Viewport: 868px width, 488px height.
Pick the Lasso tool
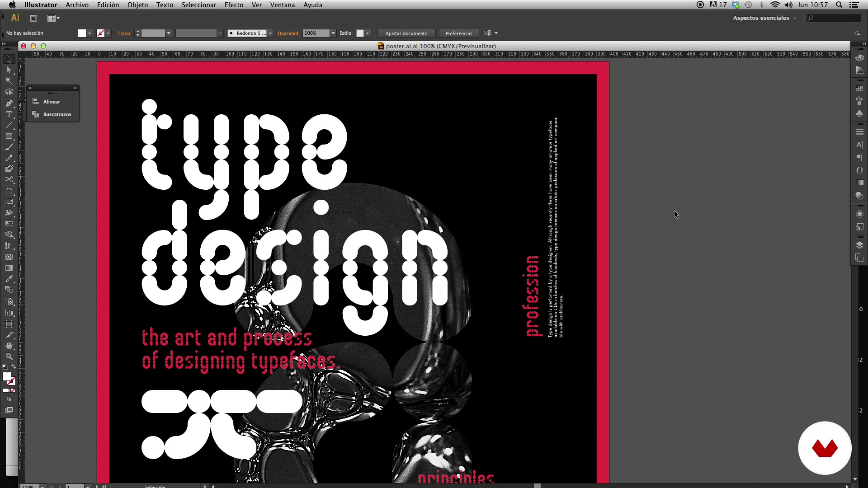[x=9, y=92]
